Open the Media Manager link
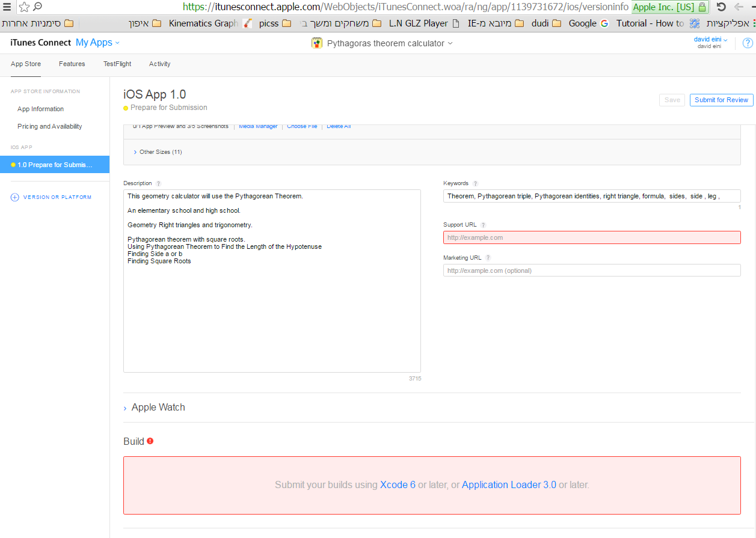Viewport: 756px width, 538px height. point(258,126)
